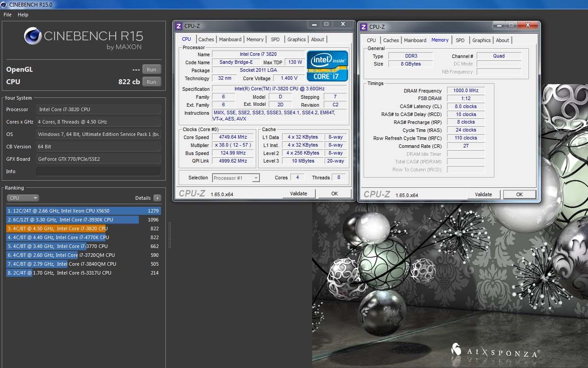The image size is (588, 368).
Task: Click the Cinebench title bar app icon
Action: click(4, 4)
